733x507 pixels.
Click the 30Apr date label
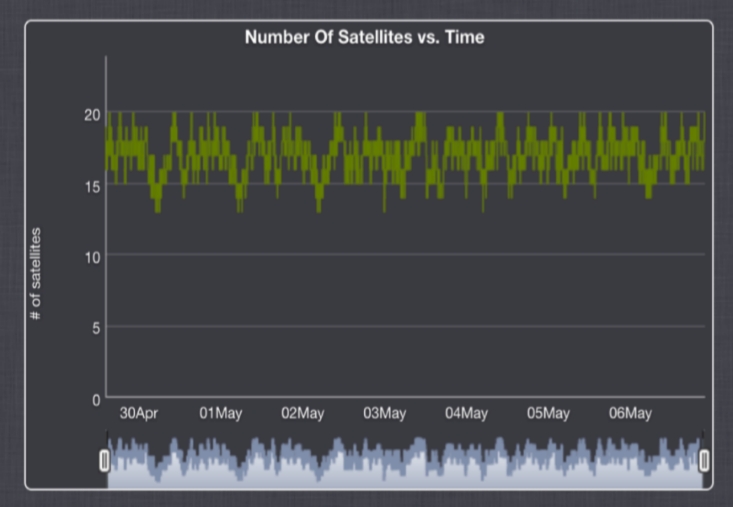point(139,414)
